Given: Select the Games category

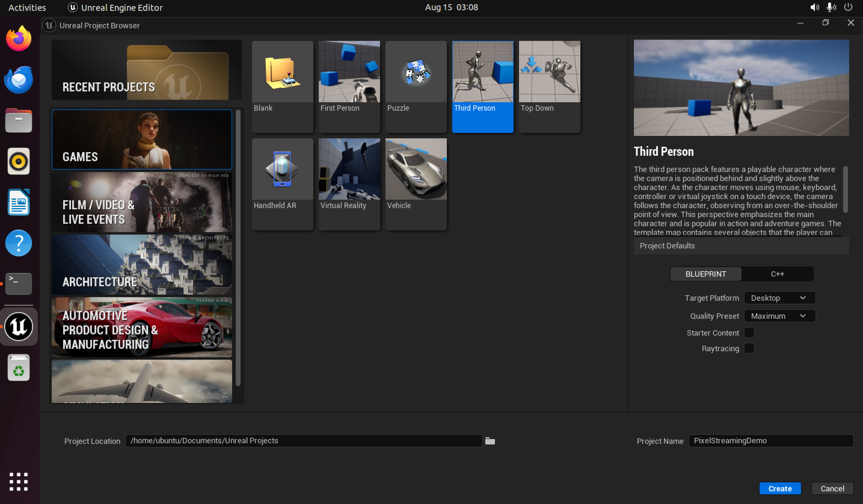Looking at the screenshot, I should tap(142, 139).
